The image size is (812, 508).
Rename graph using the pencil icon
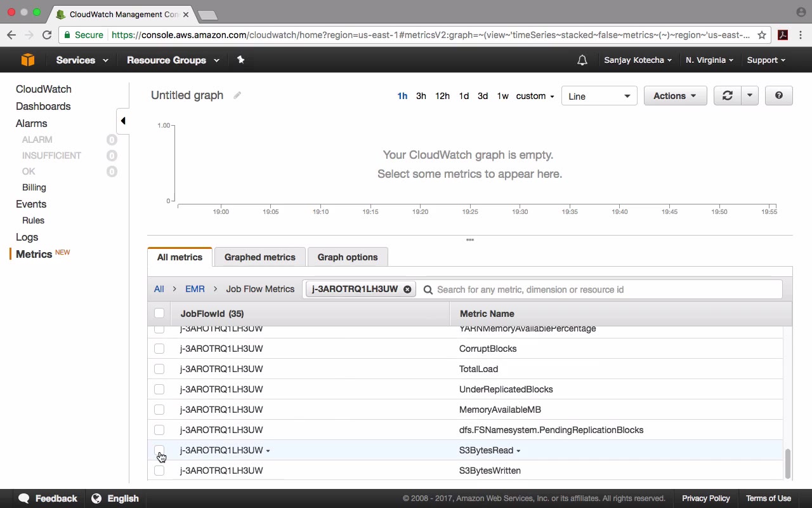coord(237,95)
